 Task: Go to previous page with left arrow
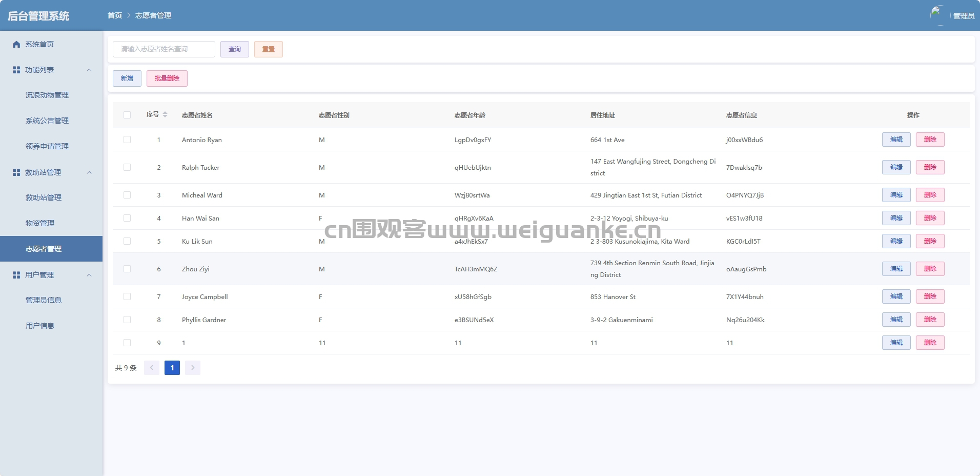[152, 368]
